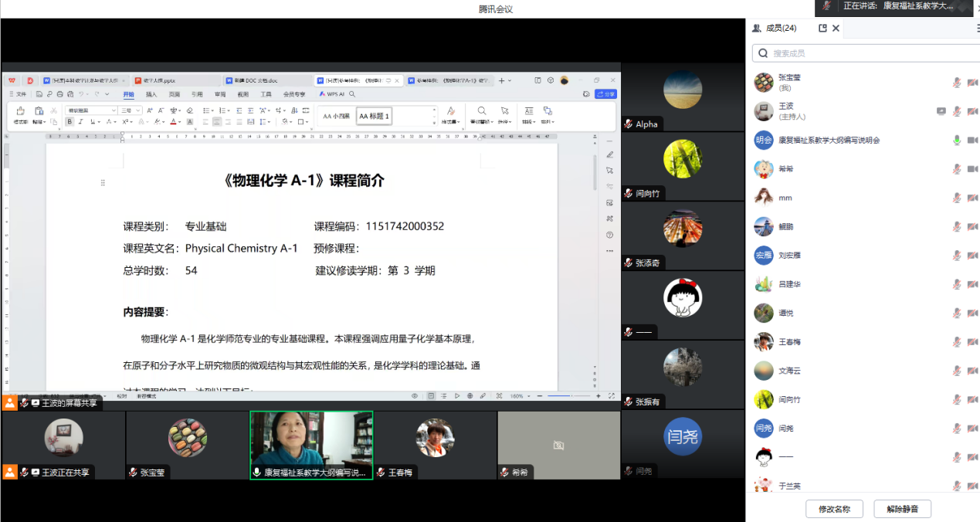980x522 pixels.
Task: Click bullet list icon in ribbon
Action: [208, 110]
